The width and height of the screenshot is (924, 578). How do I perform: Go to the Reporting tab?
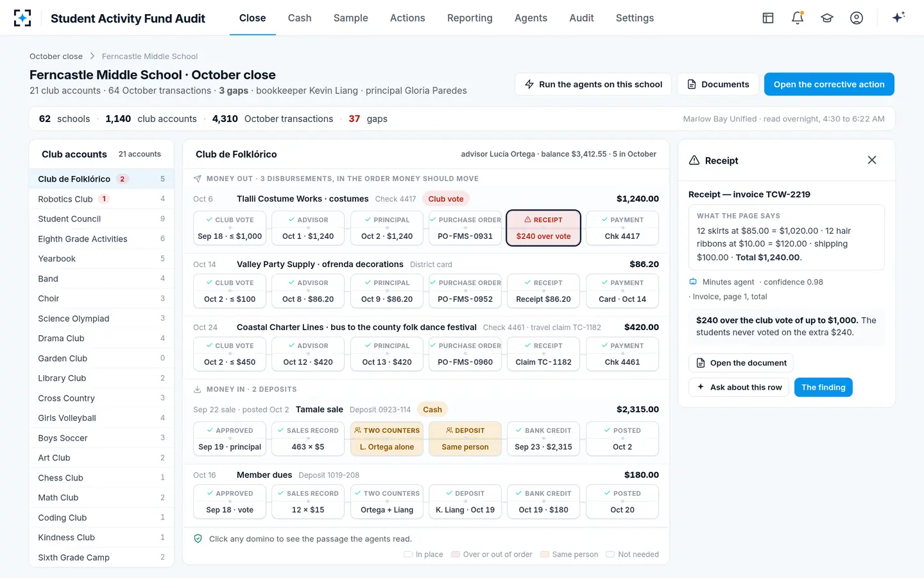[470, 18]
